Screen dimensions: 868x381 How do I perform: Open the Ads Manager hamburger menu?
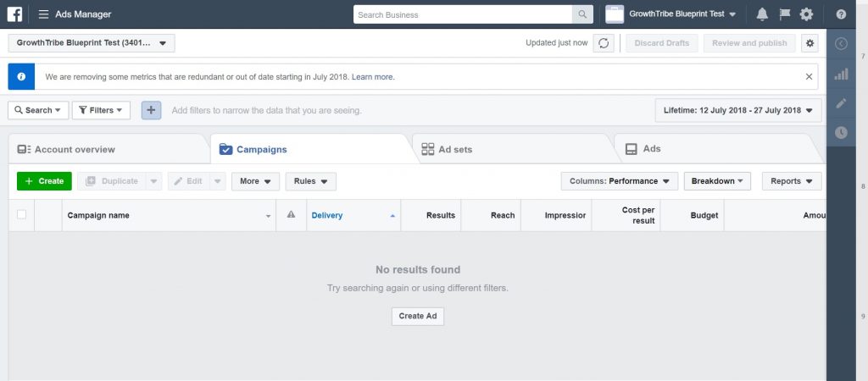pyautogui.click(x=43, y=14)
